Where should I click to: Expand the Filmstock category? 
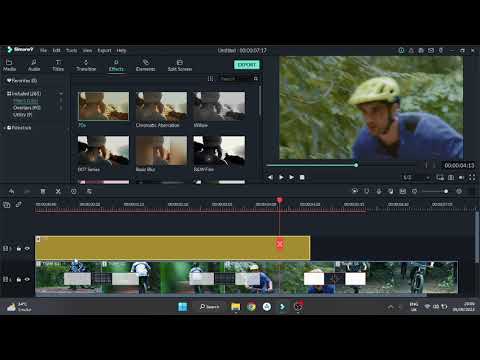point(5,128)
